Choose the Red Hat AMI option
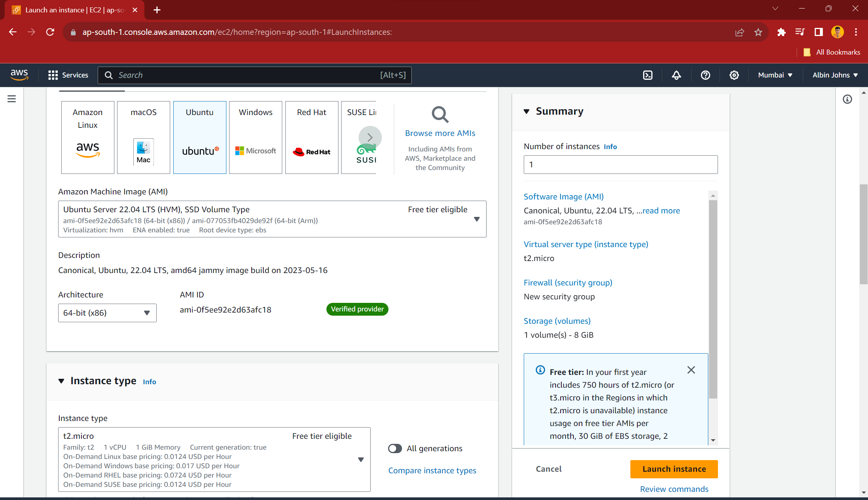The height and width of the screenshot is (500, 868). 312,137
